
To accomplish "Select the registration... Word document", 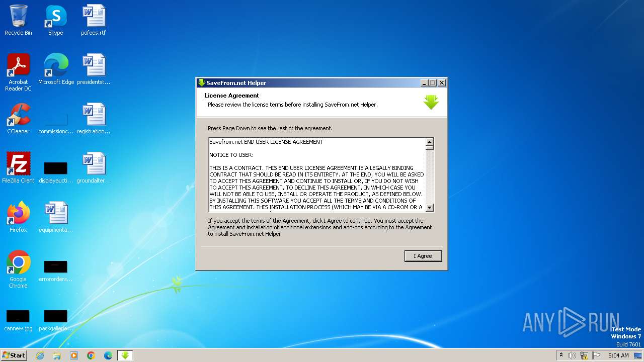I will pos(94,118).
